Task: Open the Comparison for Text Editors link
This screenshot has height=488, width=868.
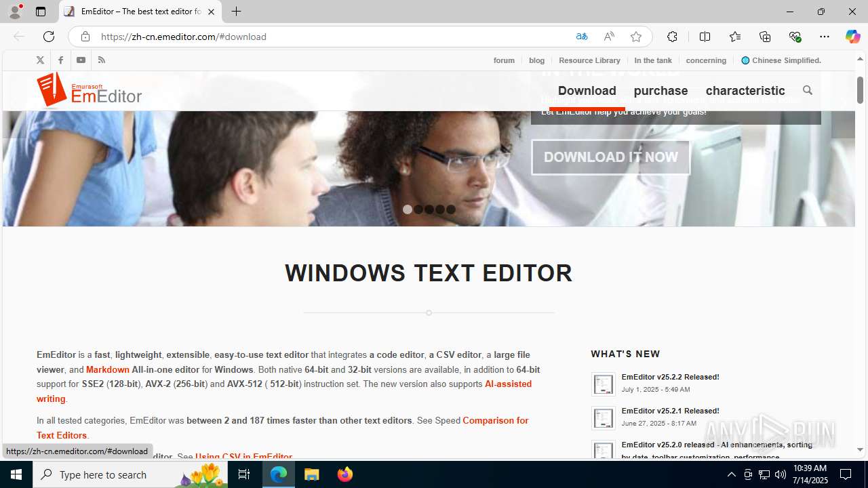Action: click(495, 420)
